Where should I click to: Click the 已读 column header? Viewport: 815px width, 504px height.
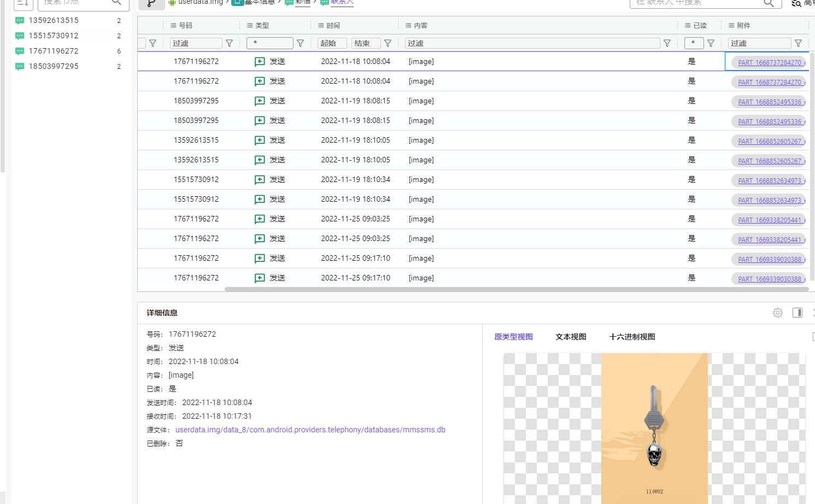[x=700, y=26]
